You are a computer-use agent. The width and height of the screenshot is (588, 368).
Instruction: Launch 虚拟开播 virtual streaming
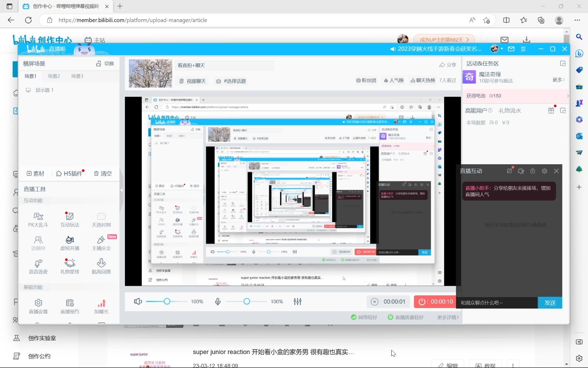pos(70,243)
